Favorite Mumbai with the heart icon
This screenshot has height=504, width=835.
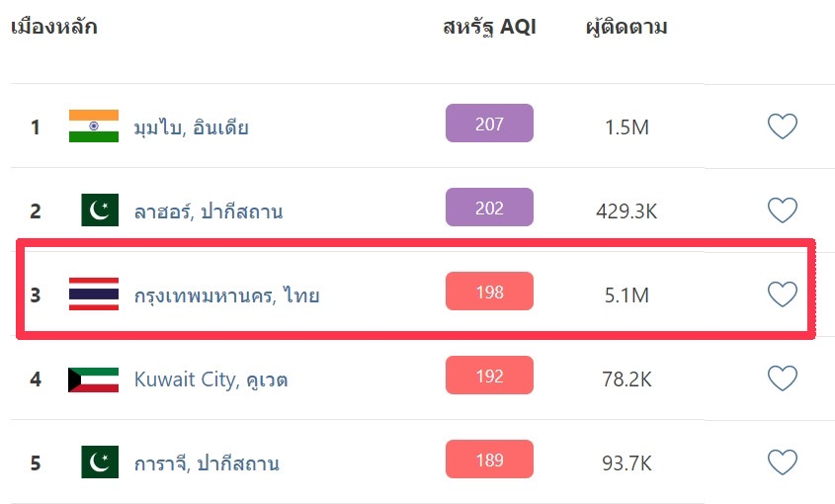pos(783,126)
